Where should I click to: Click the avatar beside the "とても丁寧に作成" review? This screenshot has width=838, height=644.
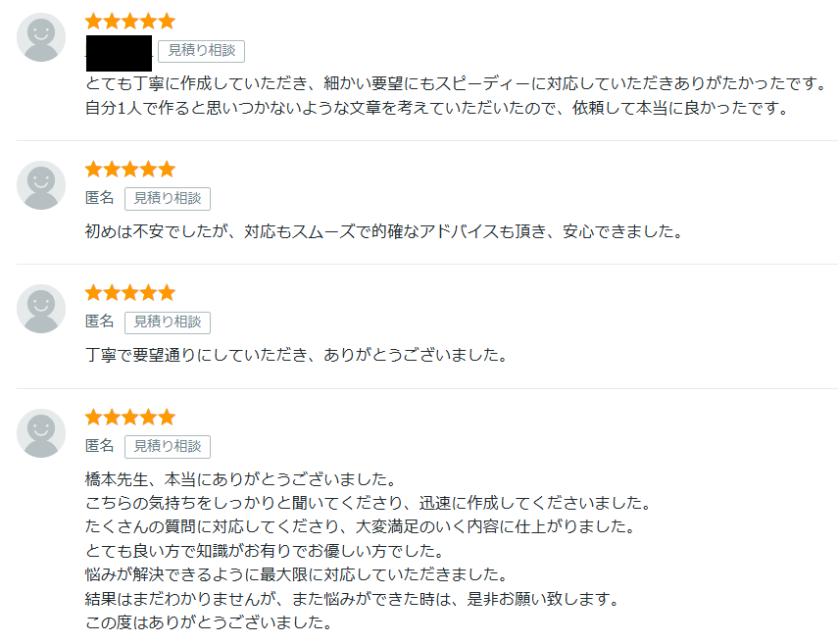[41, 38]
